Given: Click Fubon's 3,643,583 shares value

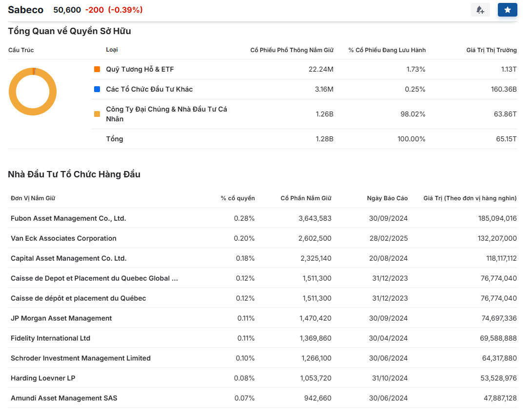Looking at the screenshot, I should pyautogui.click(x=315, y=218).
